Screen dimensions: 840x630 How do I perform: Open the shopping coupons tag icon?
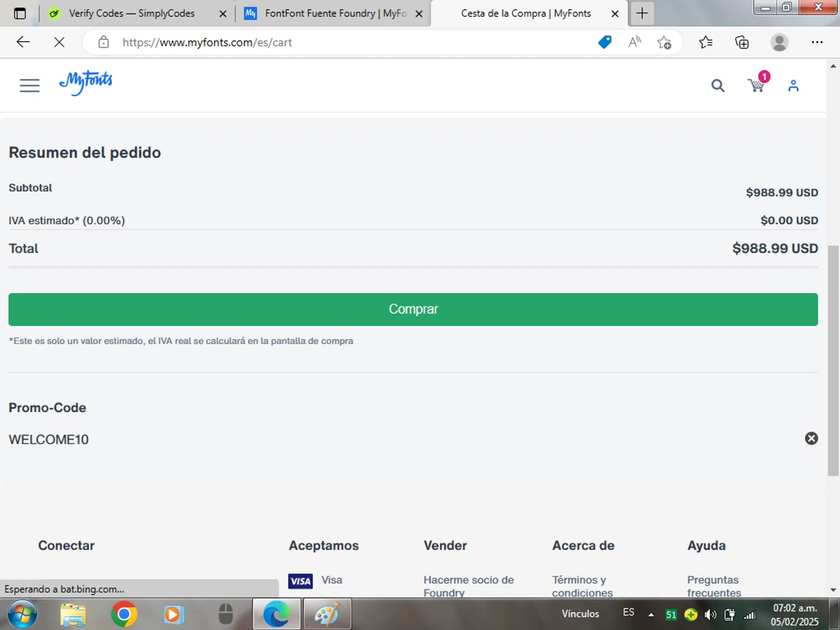pyautogui.click(x=604, y=42)
